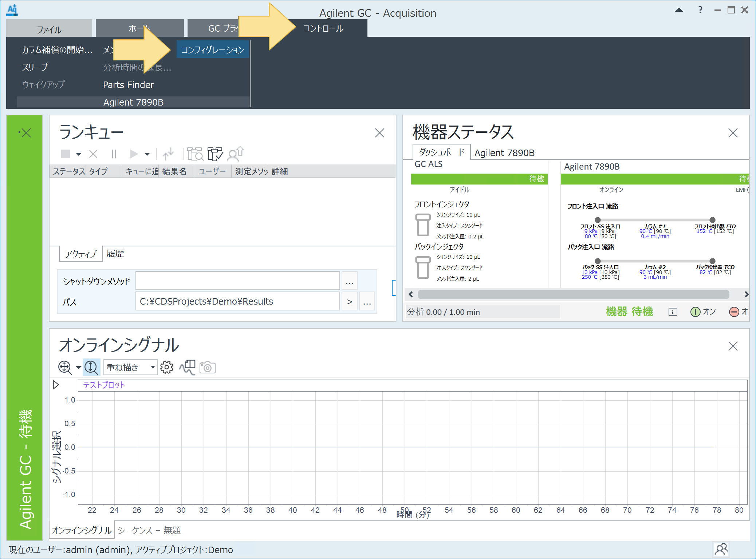The image size is (756, 559).
Task: Click the バックインジェクタ vial icon
Action: (423, 267)
